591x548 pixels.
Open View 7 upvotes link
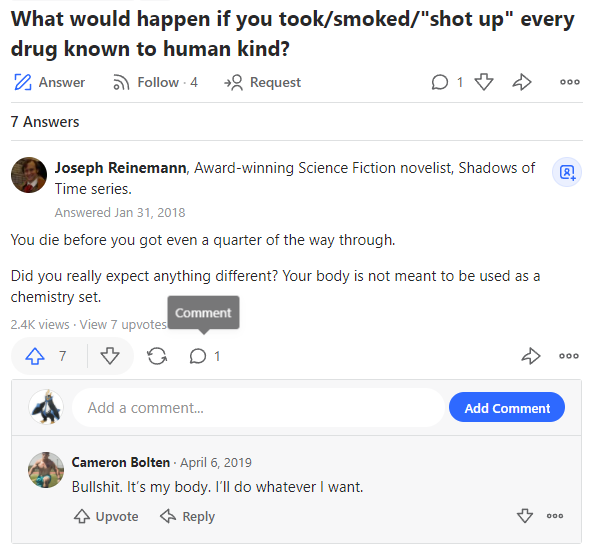pyautogui.click(x=123, y=325)
